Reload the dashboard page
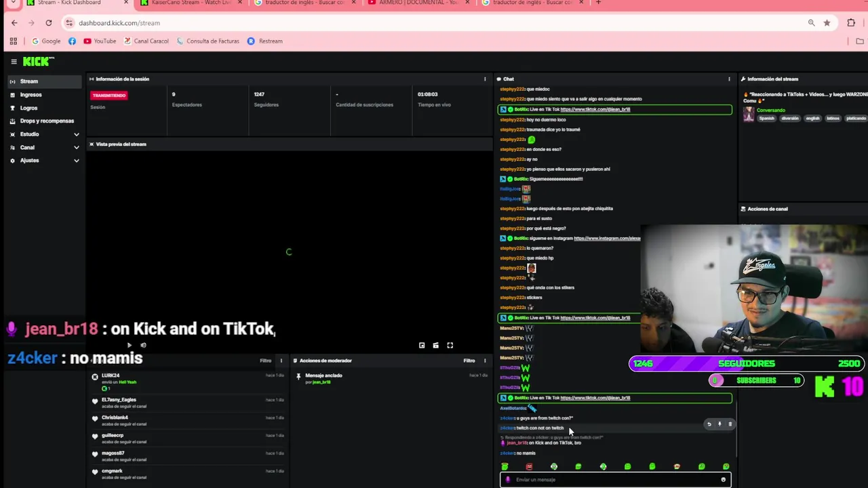Viewport: 868px width, 488px height. coord(49,23)
